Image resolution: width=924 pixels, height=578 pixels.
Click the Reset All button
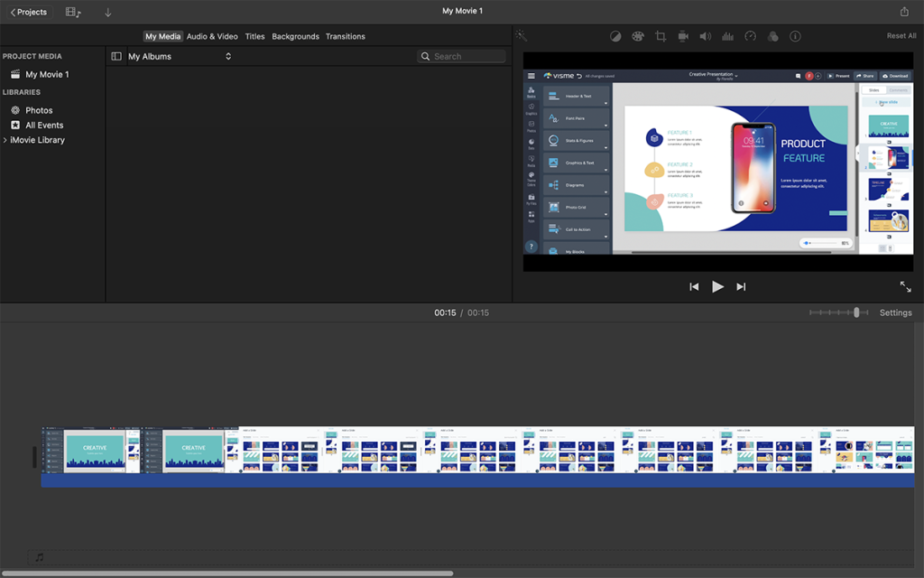(901, 35)
